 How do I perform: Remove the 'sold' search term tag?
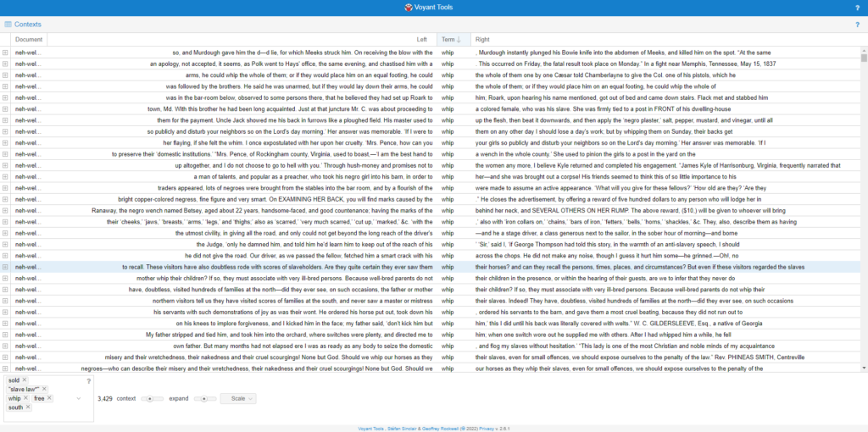[x=25, y=381]
